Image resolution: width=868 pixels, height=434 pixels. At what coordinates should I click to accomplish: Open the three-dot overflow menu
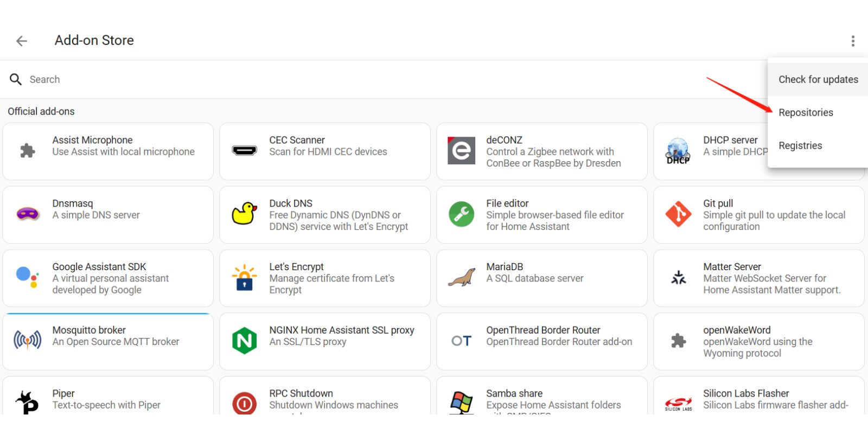pyautogui.click(x=853, y=41)
